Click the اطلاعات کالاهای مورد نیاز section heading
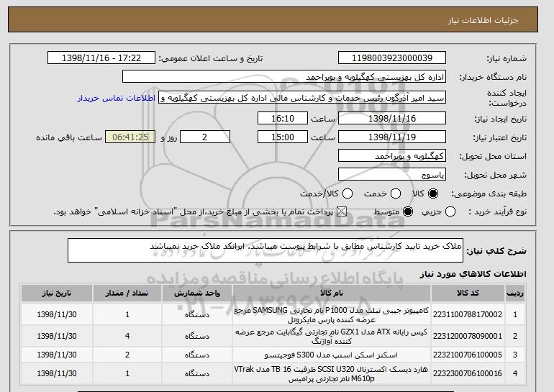This screenshot has width=554, height=392. 473,274
